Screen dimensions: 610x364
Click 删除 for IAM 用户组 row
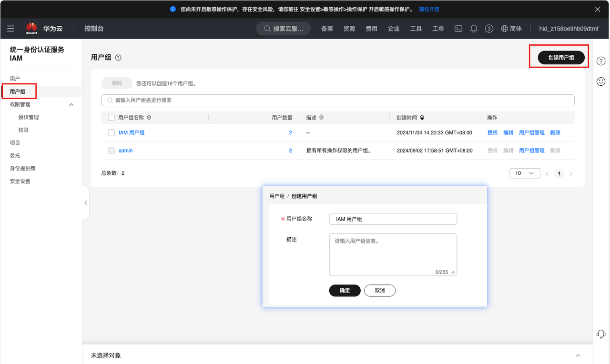(x=555, y=132)
